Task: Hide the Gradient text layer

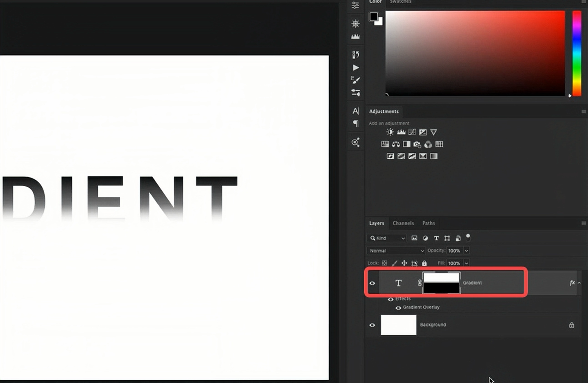Action: click(372, 283)
